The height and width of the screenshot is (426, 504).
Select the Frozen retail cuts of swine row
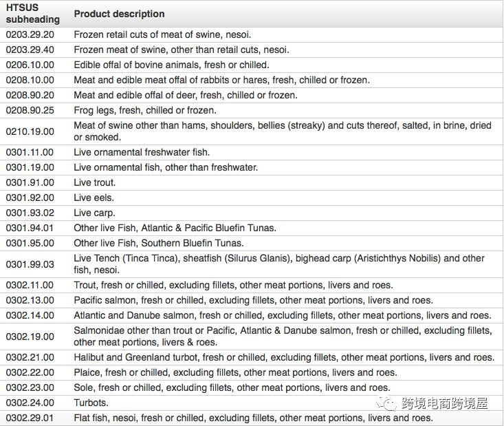(252, 34)
